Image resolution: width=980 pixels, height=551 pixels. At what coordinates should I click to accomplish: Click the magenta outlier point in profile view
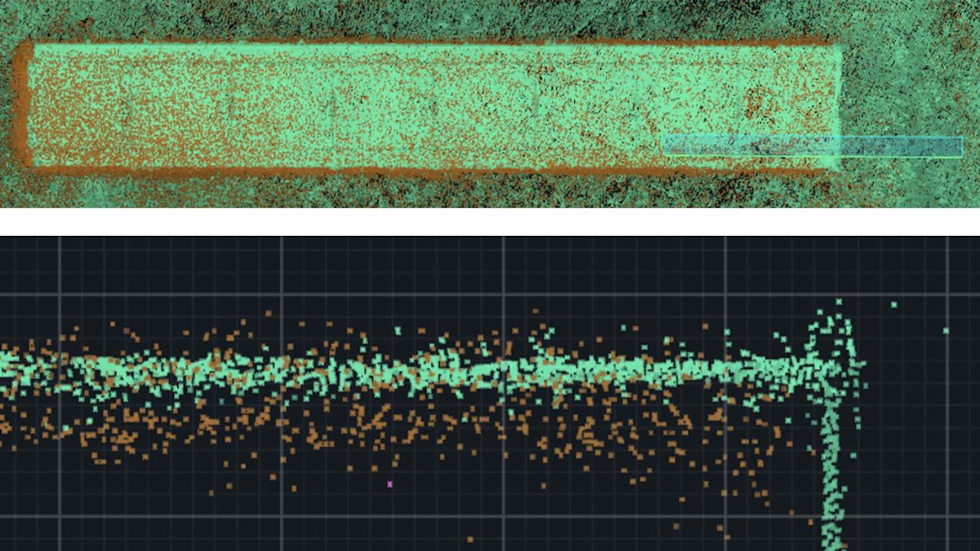tap(390, 484)
